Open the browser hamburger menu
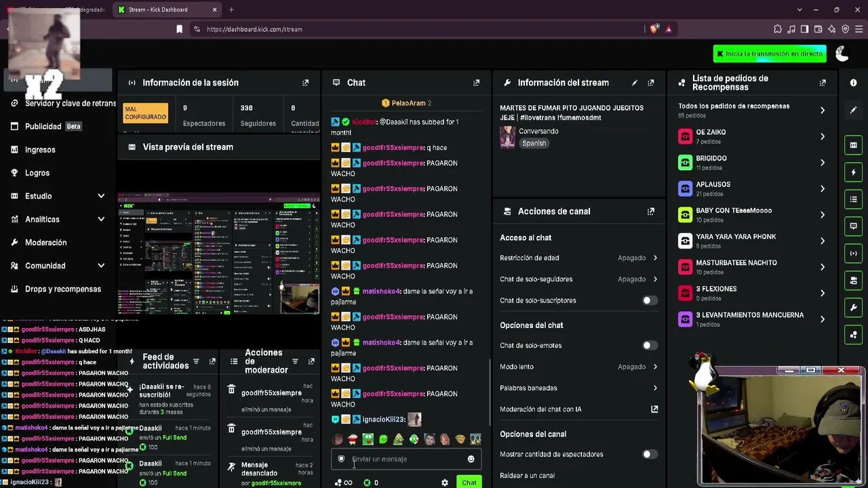868x488 pixels. (859, 29)
